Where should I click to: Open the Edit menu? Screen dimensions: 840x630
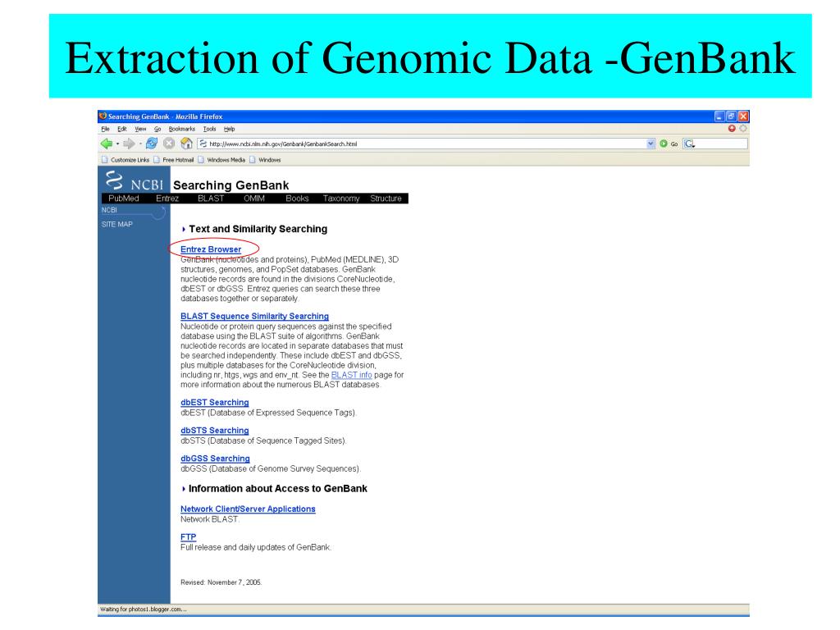[x=122, y=129]
